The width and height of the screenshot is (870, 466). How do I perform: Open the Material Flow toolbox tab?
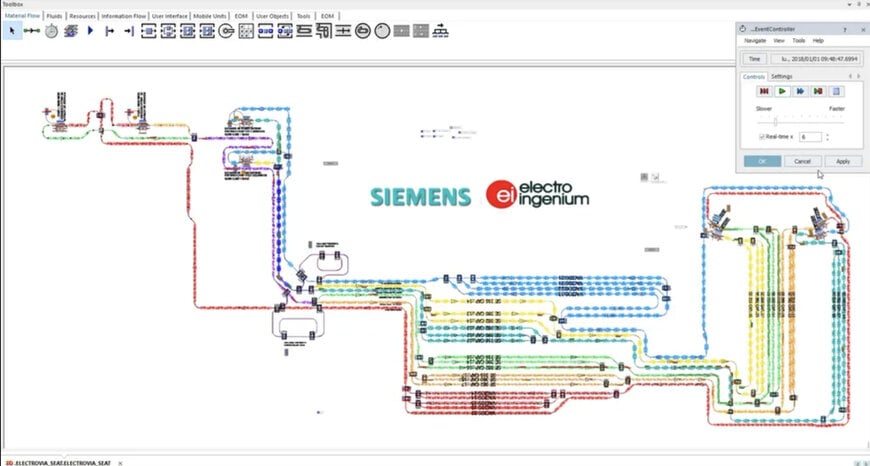(x=23, y=16)
